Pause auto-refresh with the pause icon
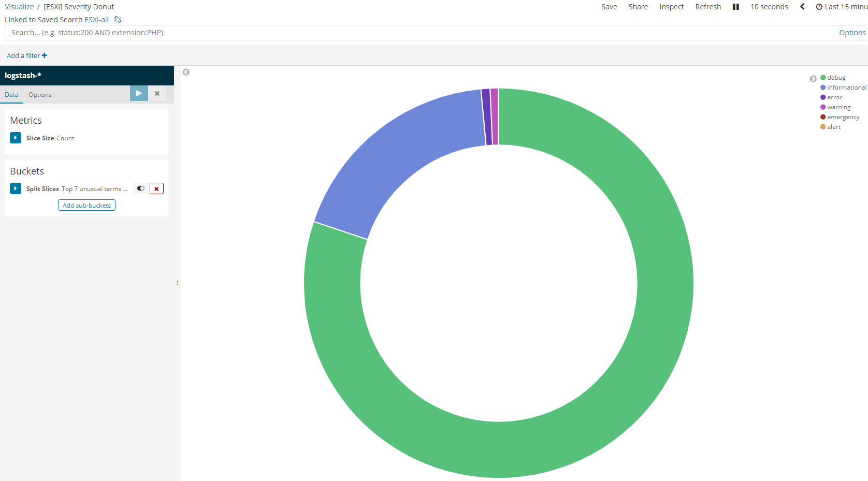The width and height of the screenshot is (868, 481). [x=735, y=7]
